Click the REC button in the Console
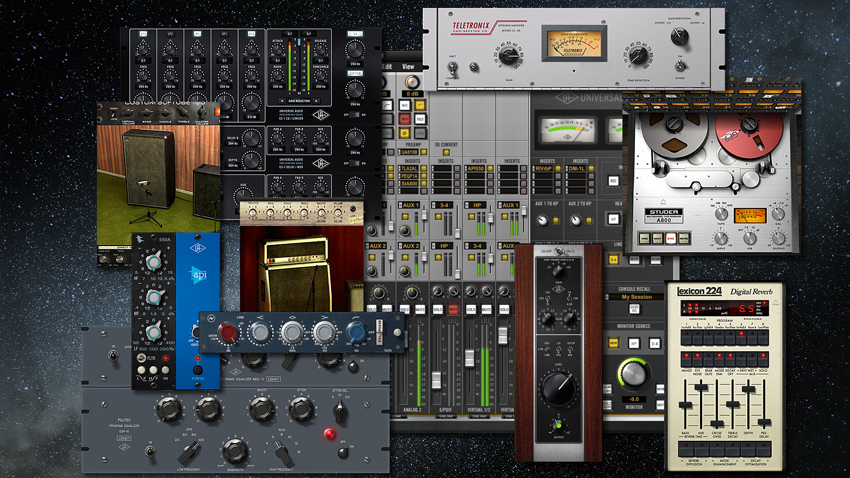This screenshot has width=850, height=478. [613, 181]
